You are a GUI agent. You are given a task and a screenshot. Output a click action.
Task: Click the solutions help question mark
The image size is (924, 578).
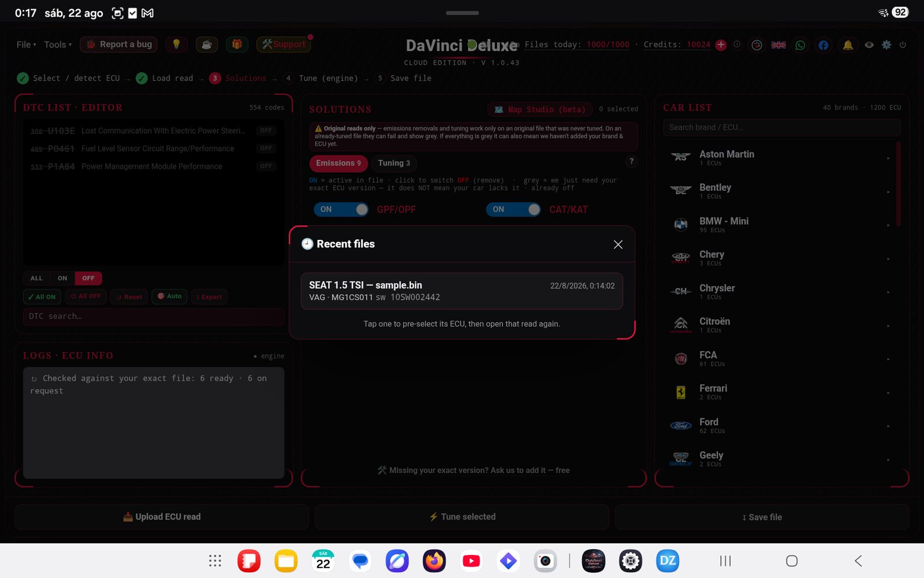(x=631, y=161)
